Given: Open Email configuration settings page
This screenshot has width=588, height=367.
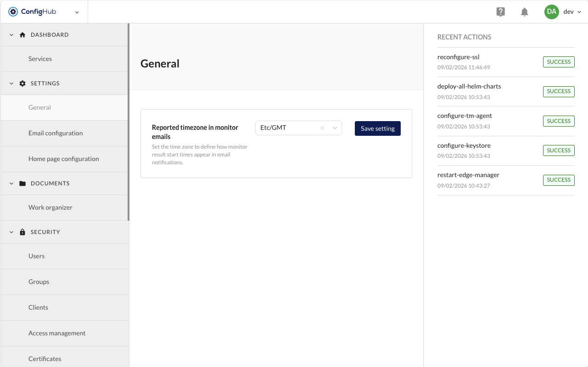Looking at the screenshot, I should click(56, 133).
